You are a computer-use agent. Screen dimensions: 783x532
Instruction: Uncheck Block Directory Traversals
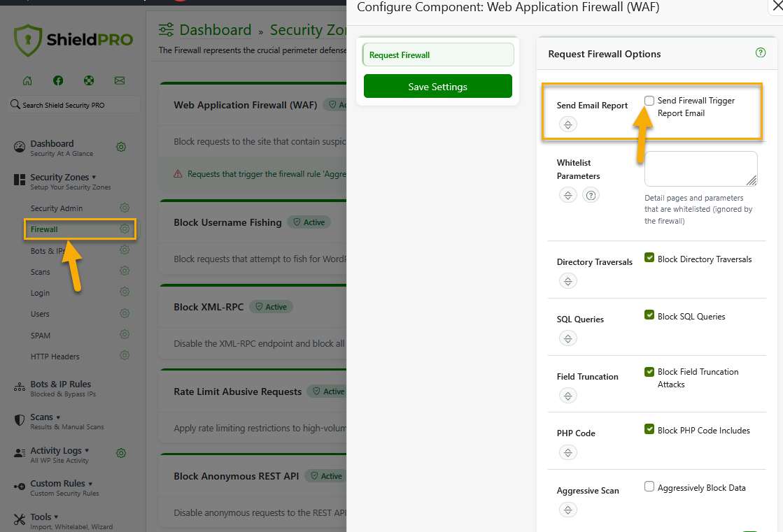point(649,257)
